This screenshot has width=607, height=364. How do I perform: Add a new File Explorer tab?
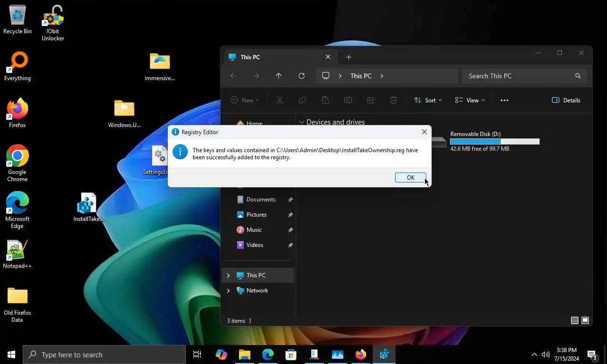click(349, 57)
